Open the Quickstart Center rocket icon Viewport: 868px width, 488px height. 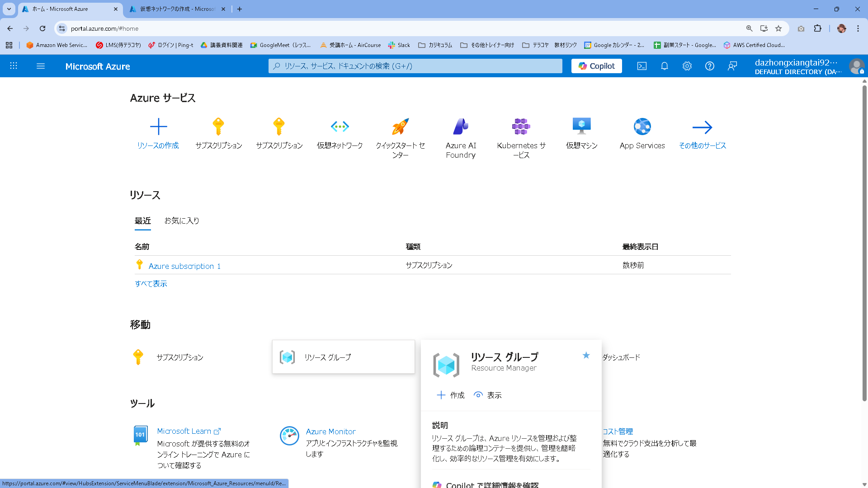pyautogui.click(x=400, y=127)
